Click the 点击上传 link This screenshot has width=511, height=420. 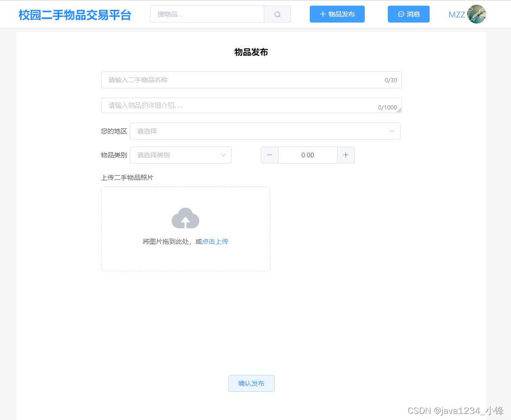[215, 241]
